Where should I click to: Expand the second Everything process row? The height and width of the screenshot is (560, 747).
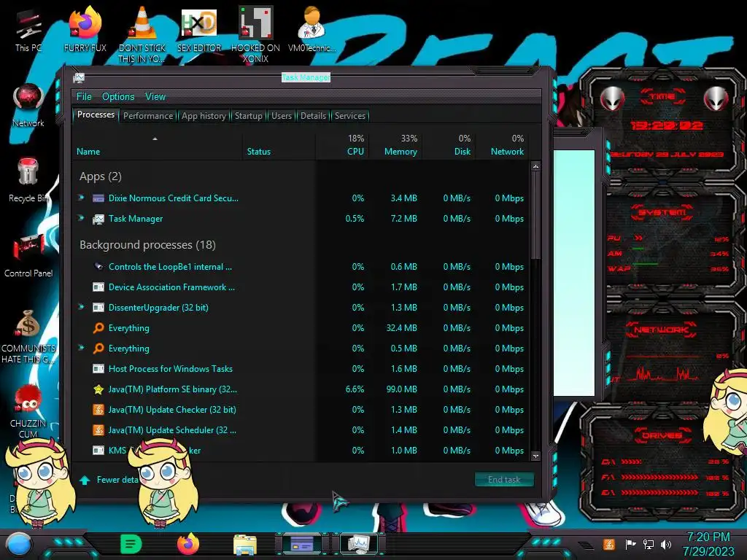[82, 348]
